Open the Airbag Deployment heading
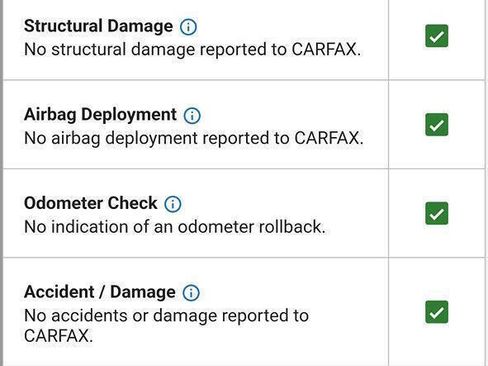The width and height of the screenshot is (488, 366). 100,115
